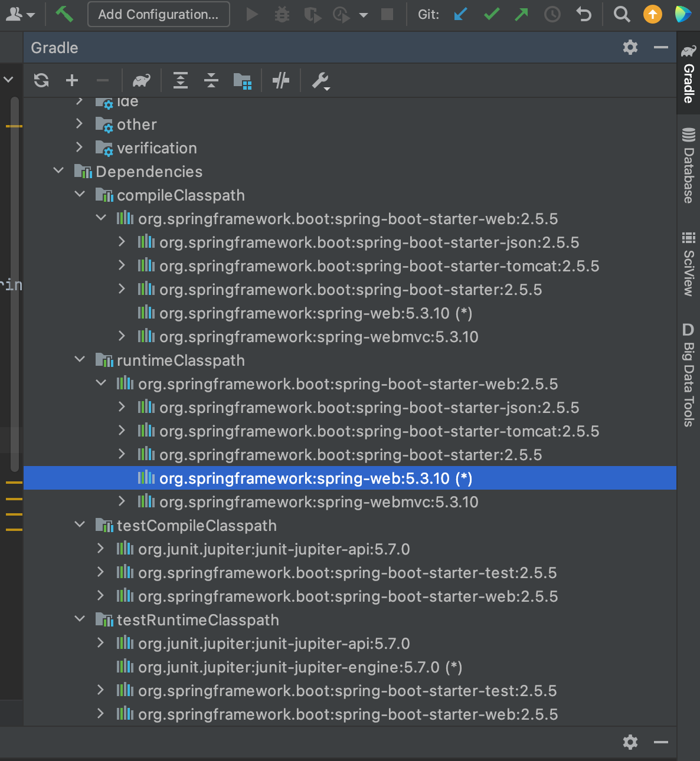Toggle Offline Mode icon in Gradle toolbar
The height and width of the screenshot is (761, 700).
click(281, 80)
